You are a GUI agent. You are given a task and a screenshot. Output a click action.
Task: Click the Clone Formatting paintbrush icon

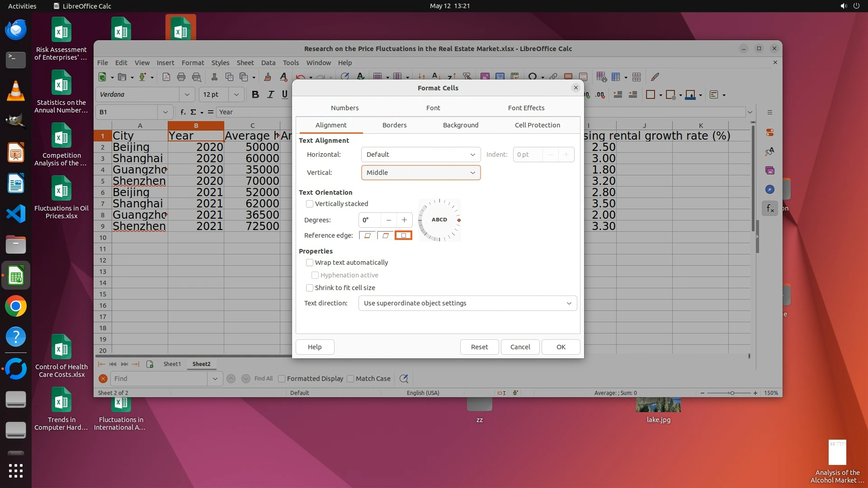(x=268, y=77)
